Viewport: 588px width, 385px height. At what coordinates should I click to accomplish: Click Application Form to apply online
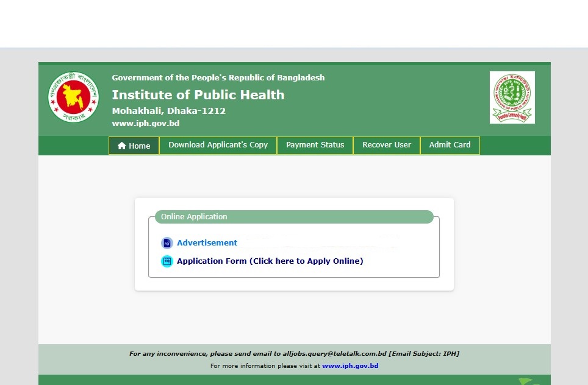pos(270,261)
